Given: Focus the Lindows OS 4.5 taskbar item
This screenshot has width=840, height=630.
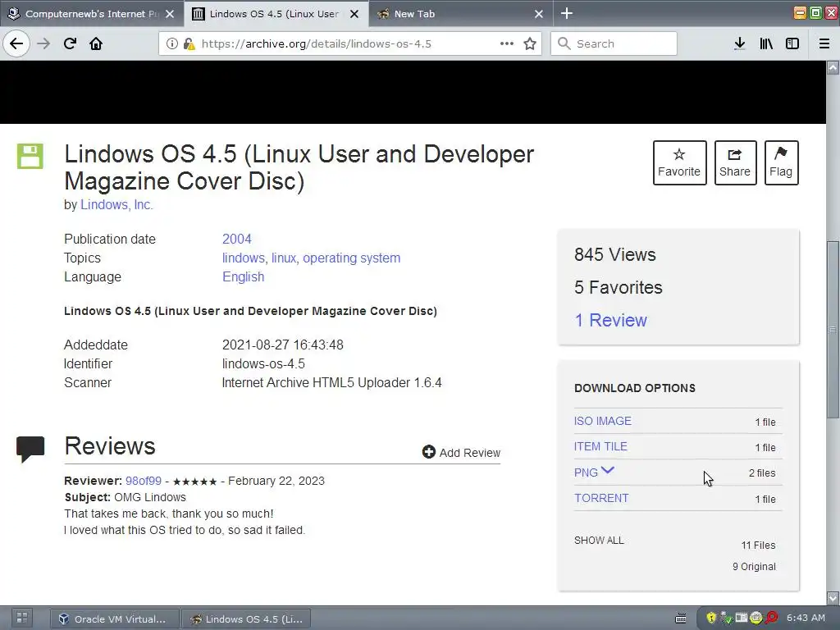Looking at the screenshot, I should pyautogui.click(x=246, y=619).
